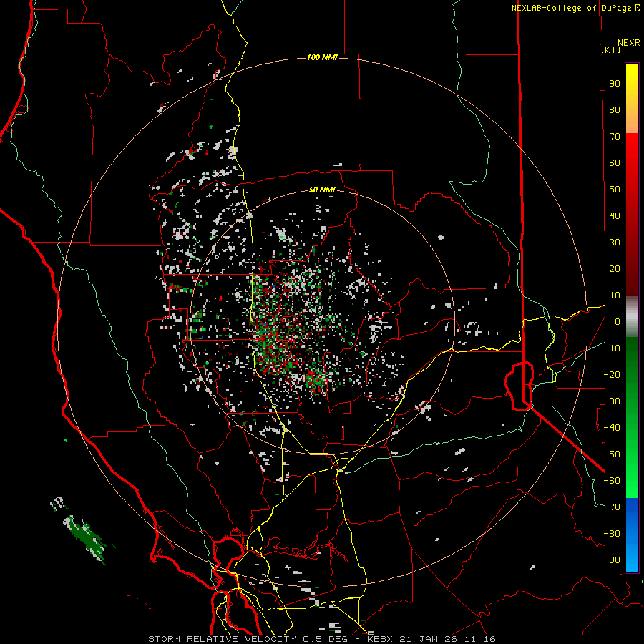Screen dimensions: 644x644
Task: Click the NEXLAB-College of DuPage title text
Action: pyautogui.click(x=571, y=8)
